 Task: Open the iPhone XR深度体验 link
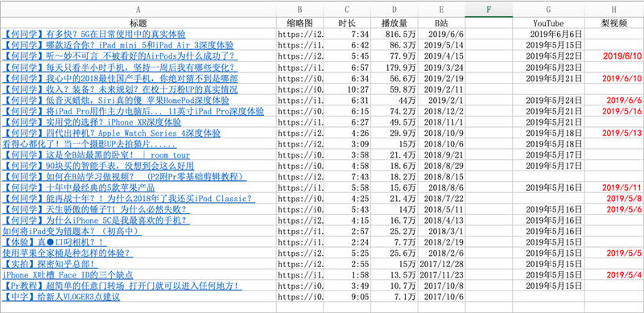coord(92,122)
